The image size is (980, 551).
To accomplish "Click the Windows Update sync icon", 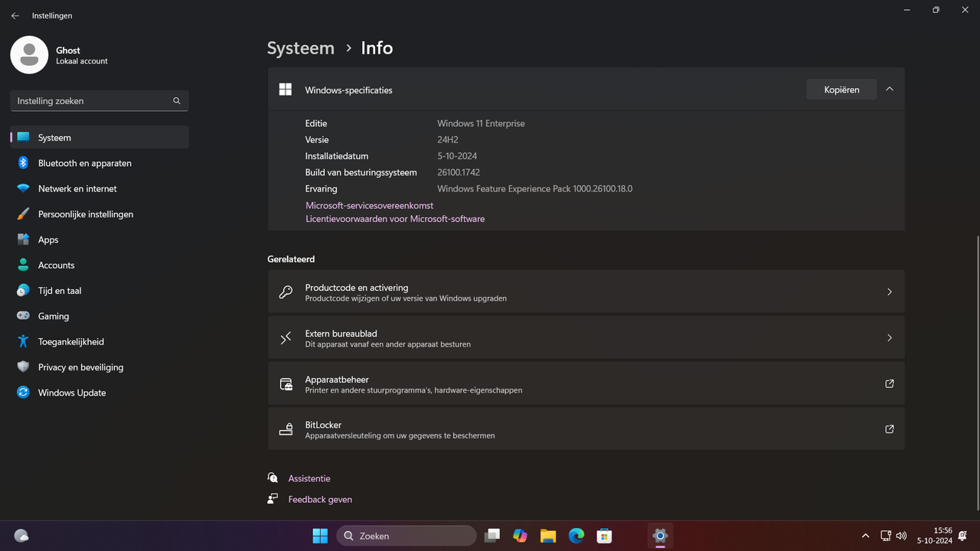I will coord(24,393).
